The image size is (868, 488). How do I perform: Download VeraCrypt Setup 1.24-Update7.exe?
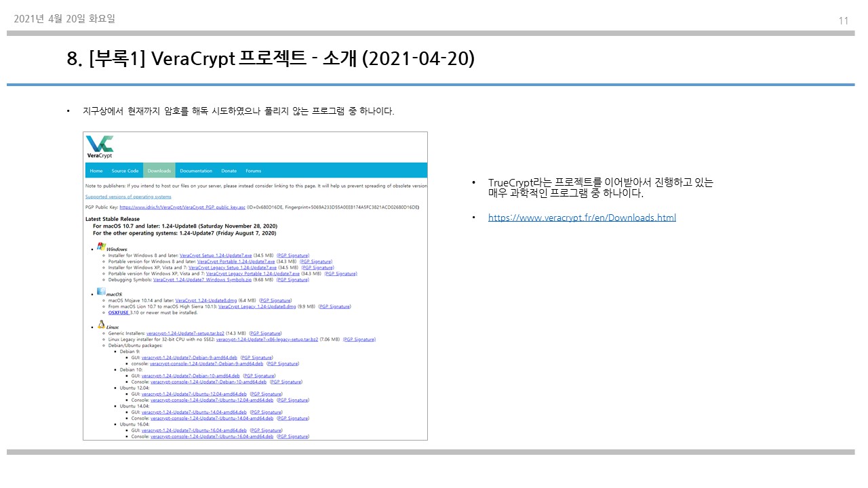[216, 255]
